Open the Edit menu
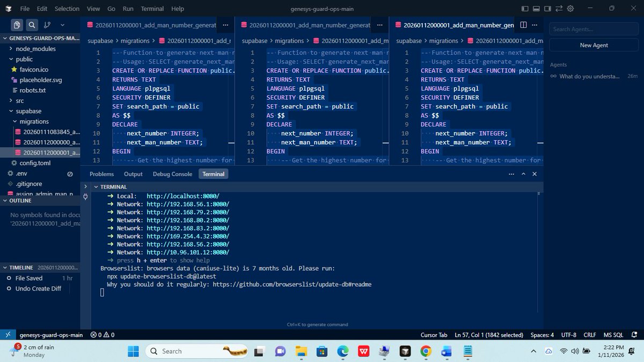 pyautogui.click(x=42, y=9)
